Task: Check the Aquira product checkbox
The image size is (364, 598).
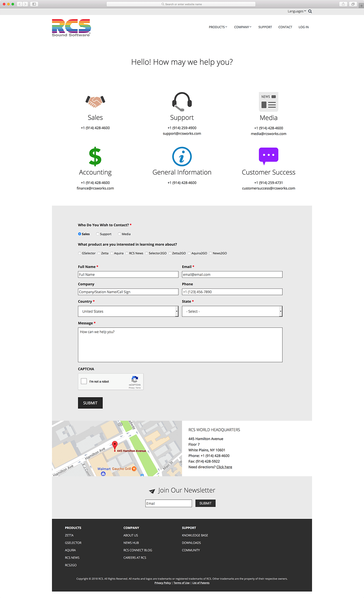Action: tap(112, 253)
